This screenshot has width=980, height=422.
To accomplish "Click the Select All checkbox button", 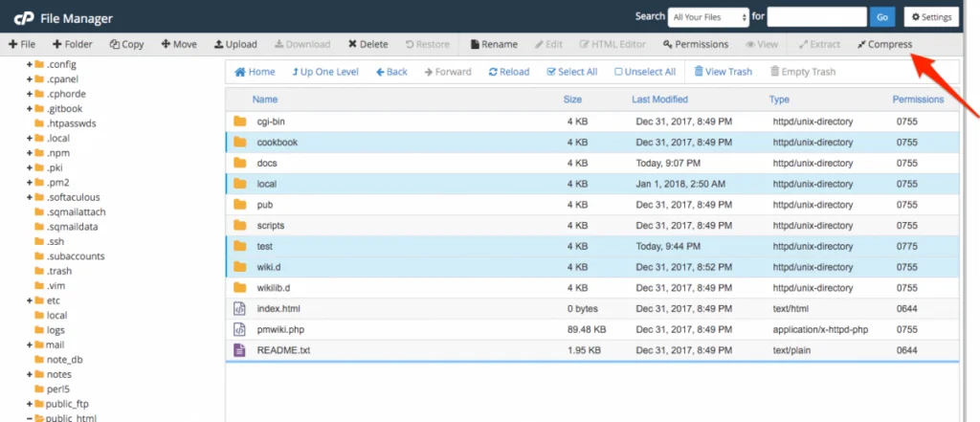I will tap(572, 72).
